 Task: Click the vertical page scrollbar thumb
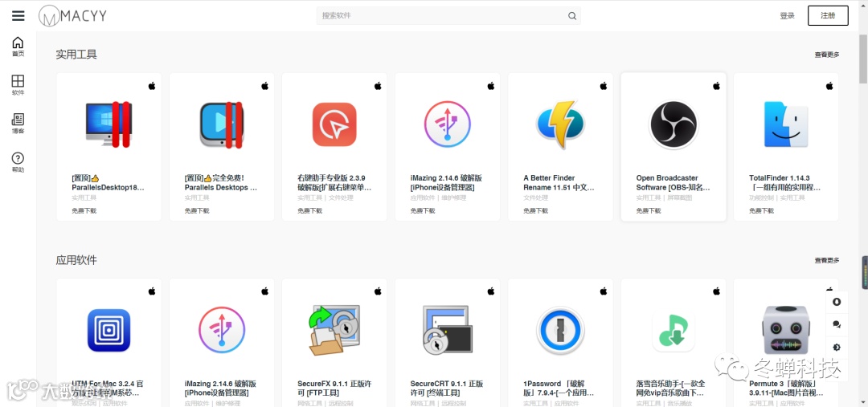tap(863, 61)
